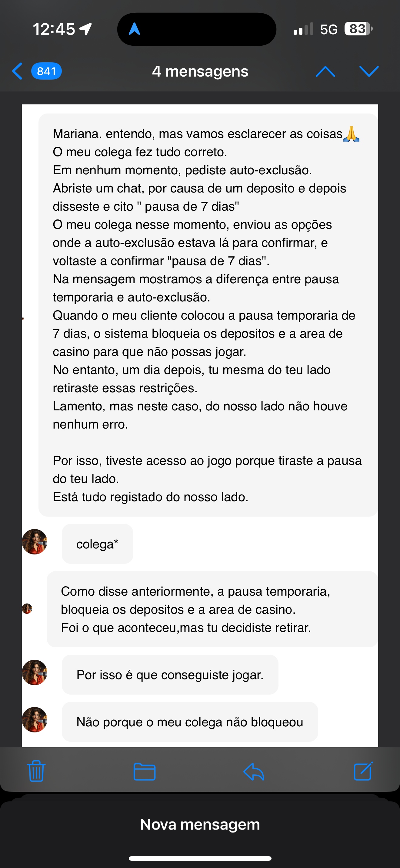
Task: Tap the "colega*" chat bubble
Action: point(98,544)
